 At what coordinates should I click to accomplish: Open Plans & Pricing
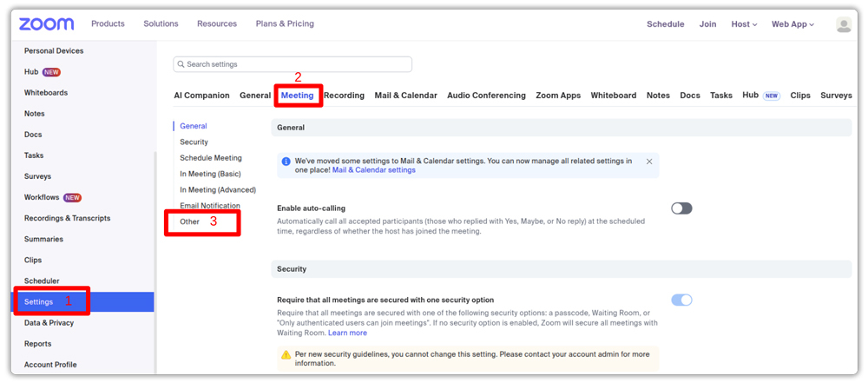(x=285, y=23)
